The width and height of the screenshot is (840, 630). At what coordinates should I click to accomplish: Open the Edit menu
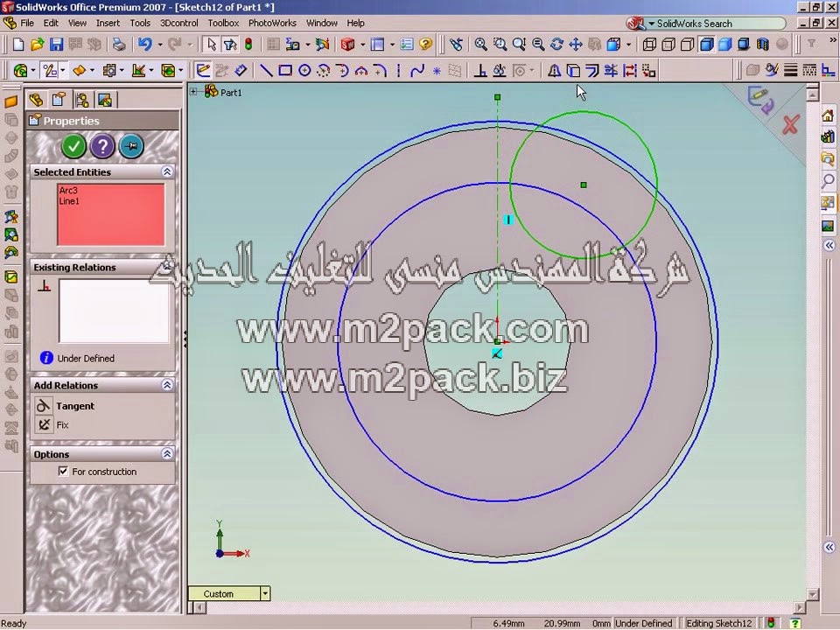pyautogui.click(x=51, y=23)
